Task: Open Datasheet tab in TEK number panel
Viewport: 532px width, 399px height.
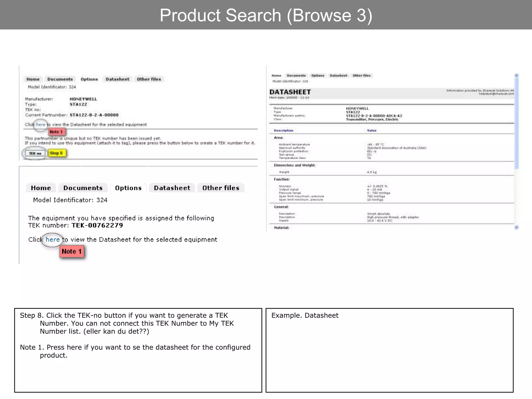Action: [x=172, y=188]
